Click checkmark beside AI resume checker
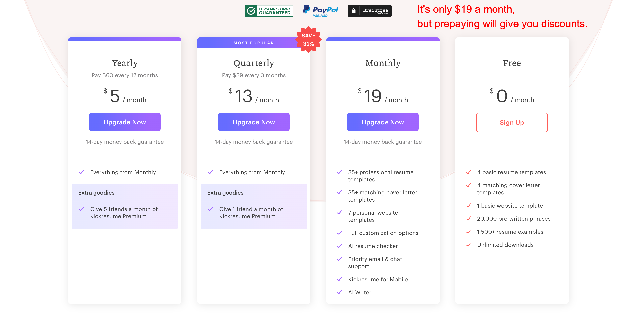 click(x=339, y=246)
